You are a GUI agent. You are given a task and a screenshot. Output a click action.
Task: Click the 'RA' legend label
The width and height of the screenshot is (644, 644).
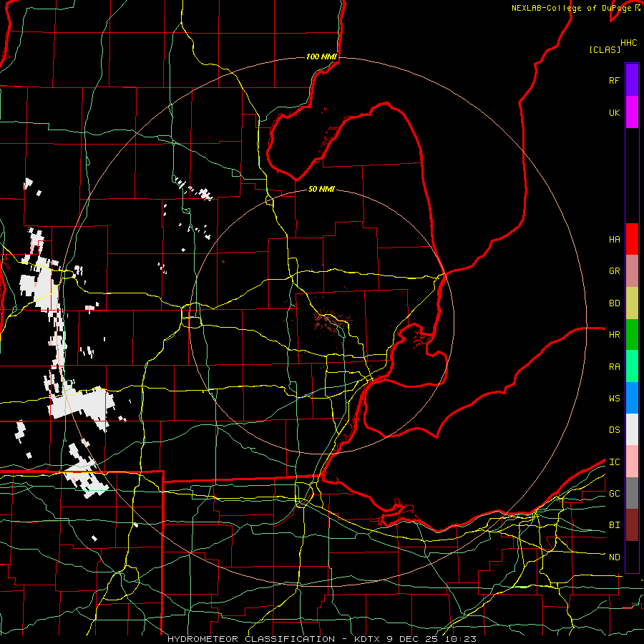click(x=615, y=367)
